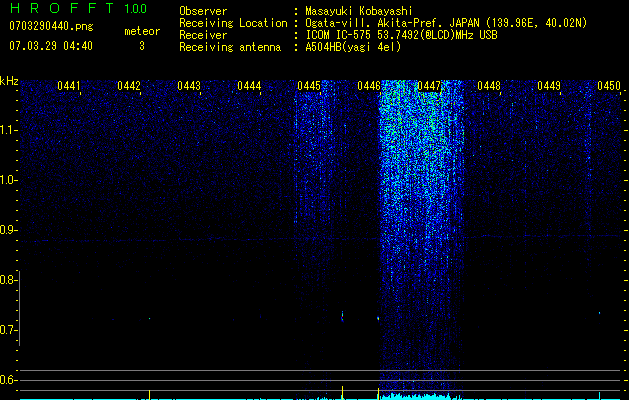Image resolution: width=629 pixels, height=400 pixels.
Task: Click the Observer field label
Action: 203,11
